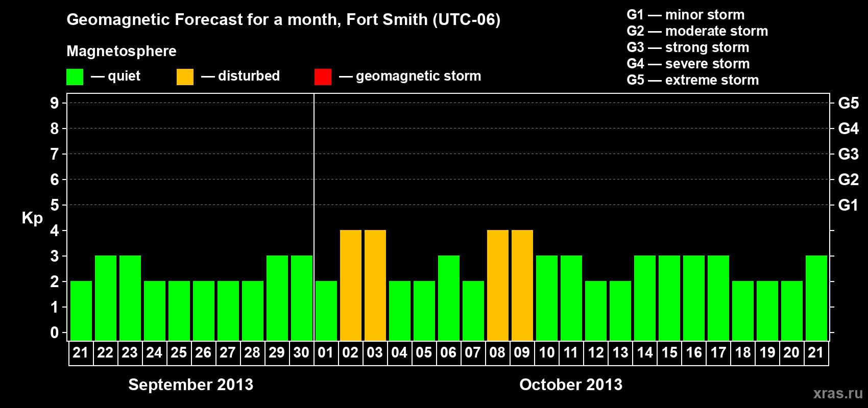The height and width of the screenshot is (408, 868).
Task: Select the green bar for October 01
Action: tap(326, 311)
